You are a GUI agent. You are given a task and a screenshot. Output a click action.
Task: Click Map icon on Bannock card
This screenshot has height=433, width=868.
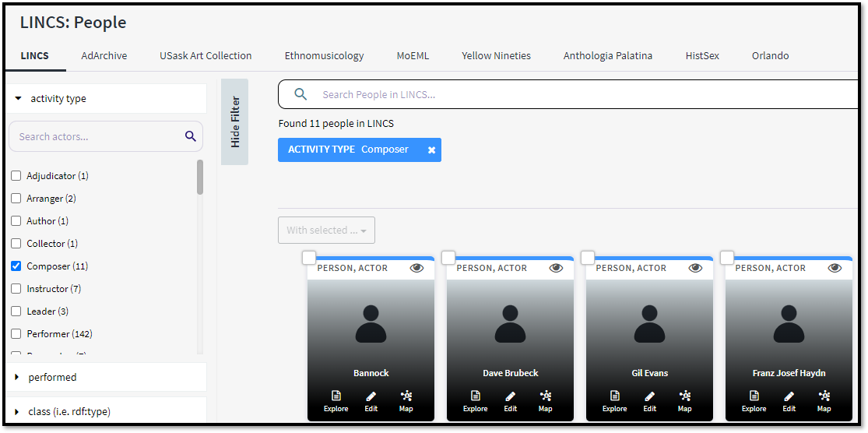coord(406,396)
